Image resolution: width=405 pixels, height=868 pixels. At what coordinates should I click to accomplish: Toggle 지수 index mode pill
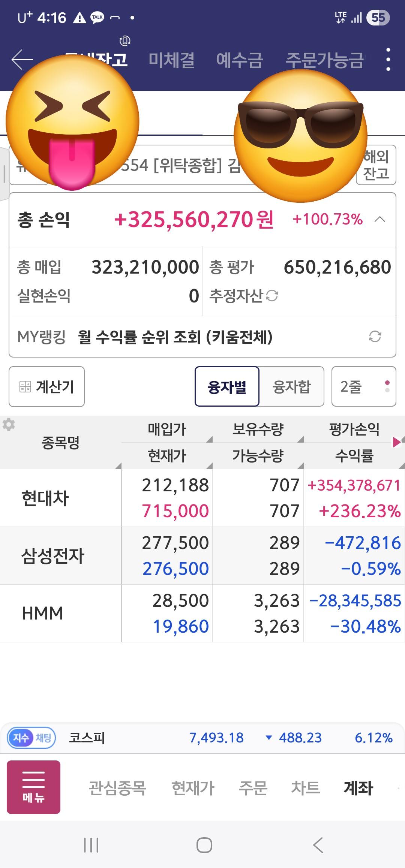tap(21, 738)
